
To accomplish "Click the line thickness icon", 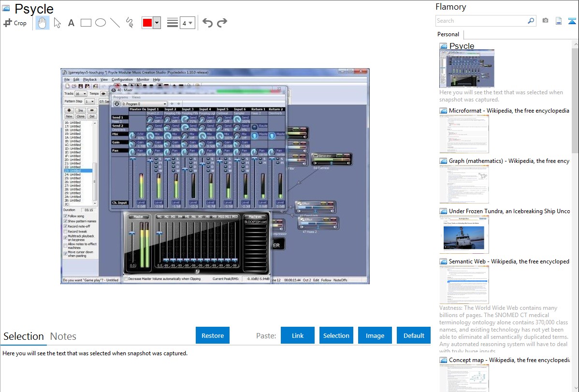I will tap(172, 23).
